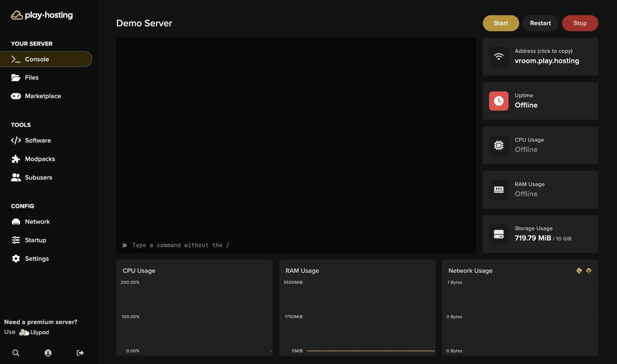Open Network settings via the server icon
Image resolution: width=617 pixels, height=364 pixels.
(16, 221)
